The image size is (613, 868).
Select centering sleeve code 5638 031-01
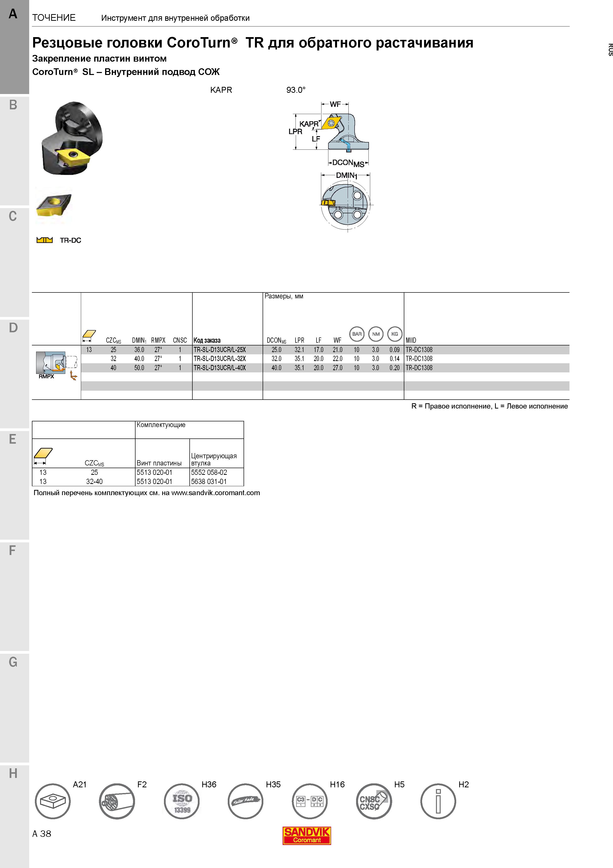pos(209,482)
